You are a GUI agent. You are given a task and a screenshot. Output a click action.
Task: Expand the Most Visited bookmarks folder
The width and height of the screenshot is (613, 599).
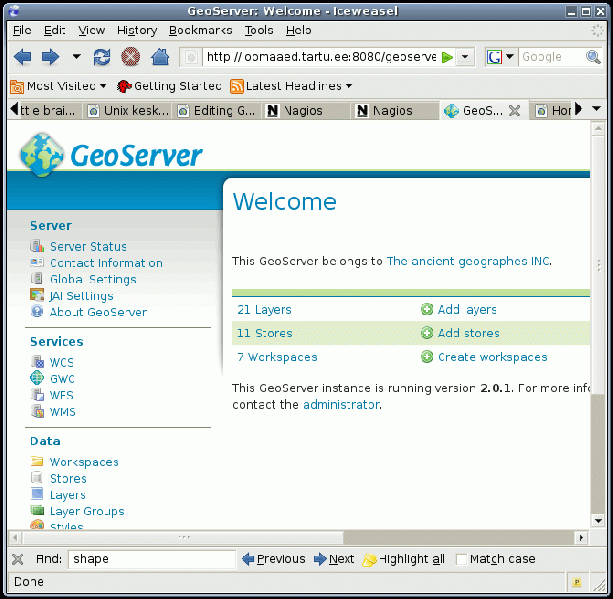coord(58,86)
